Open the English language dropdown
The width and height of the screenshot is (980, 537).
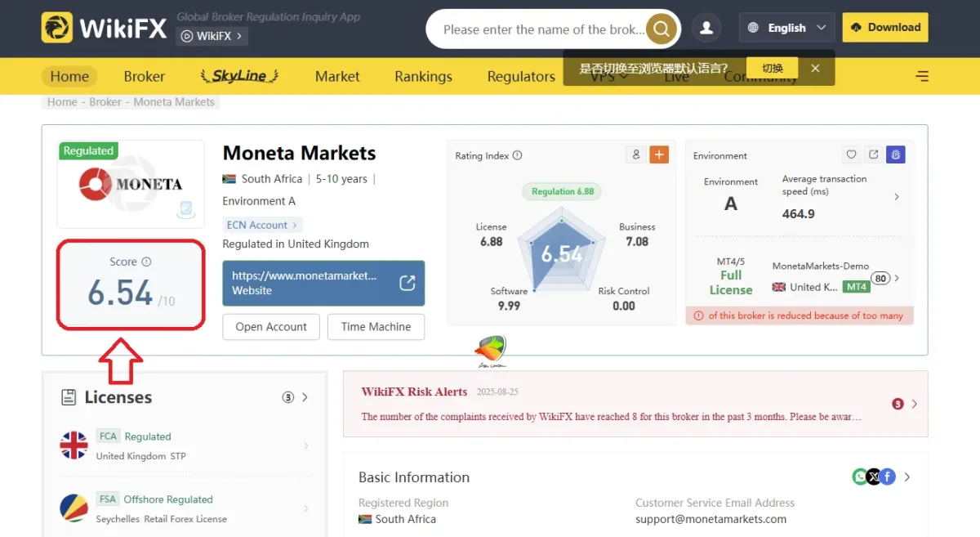[787, 28]
